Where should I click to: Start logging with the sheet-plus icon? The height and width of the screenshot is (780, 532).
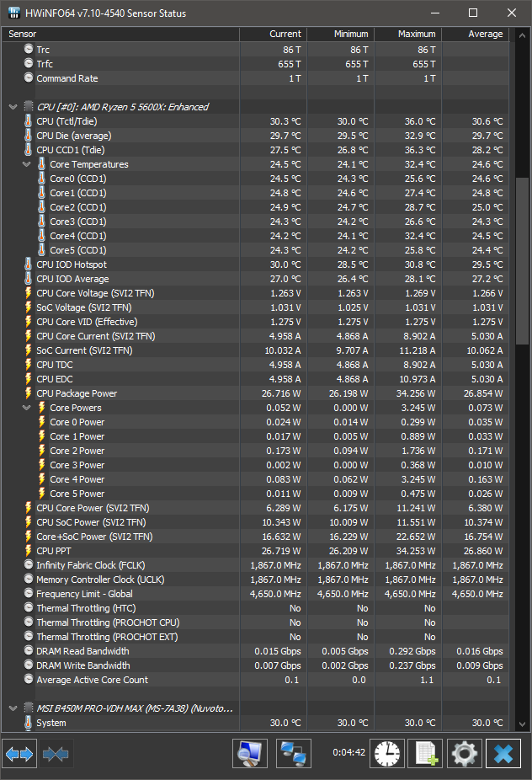426,753
